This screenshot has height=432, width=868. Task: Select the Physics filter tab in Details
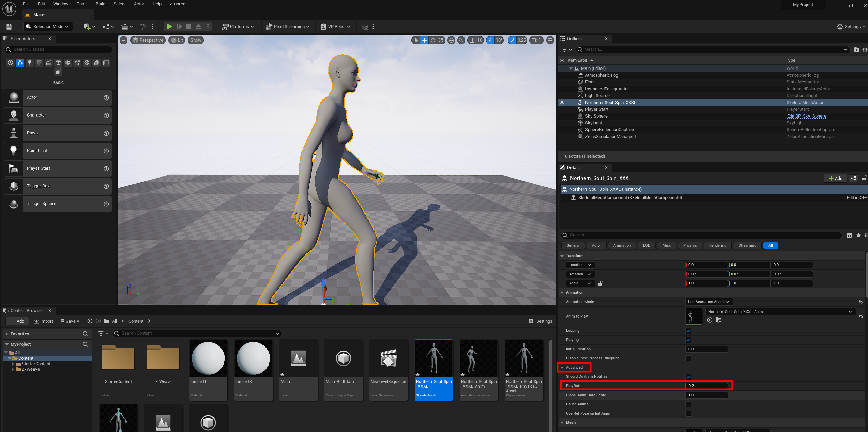click(690, 246)
